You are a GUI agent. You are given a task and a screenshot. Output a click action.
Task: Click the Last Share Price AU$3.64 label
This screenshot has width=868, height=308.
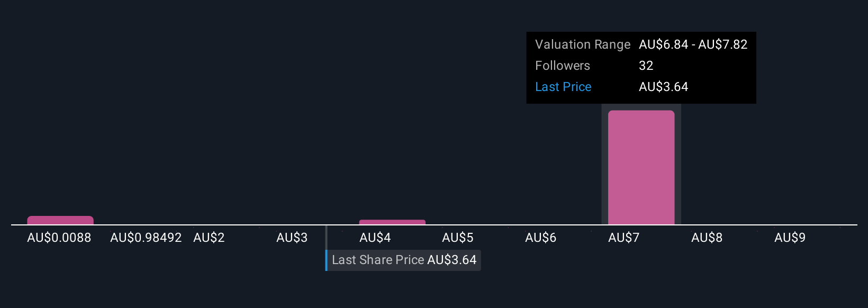click(x=404, y=260)
